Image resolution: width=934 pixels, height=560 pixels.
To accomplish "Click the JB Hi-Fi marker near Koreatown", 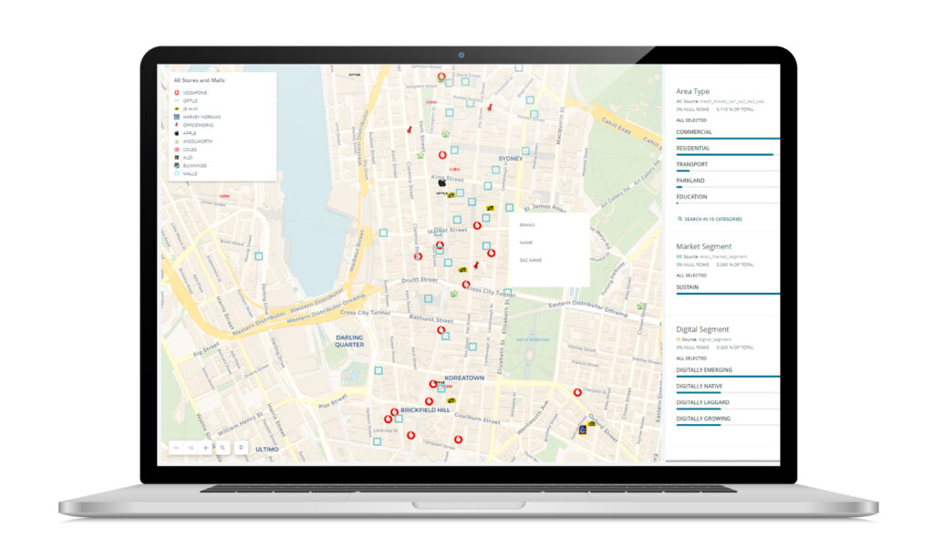I will click(450, 399).
